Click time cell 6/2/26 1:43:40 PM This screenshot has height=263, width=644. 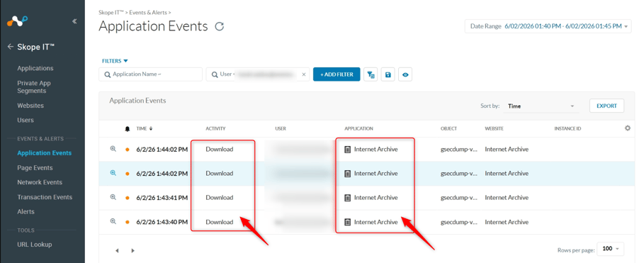coord(162,222)
